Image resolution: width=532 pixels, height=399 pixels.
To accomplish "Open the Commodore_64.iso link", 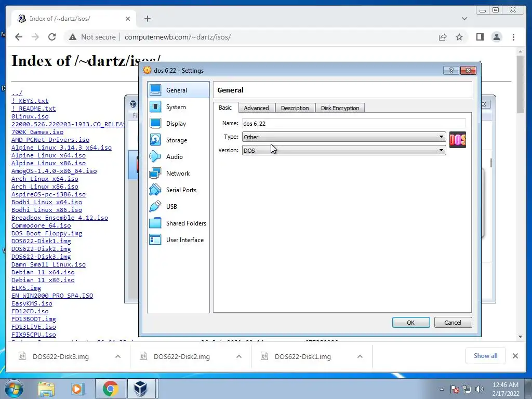I will tap(41, 225).
